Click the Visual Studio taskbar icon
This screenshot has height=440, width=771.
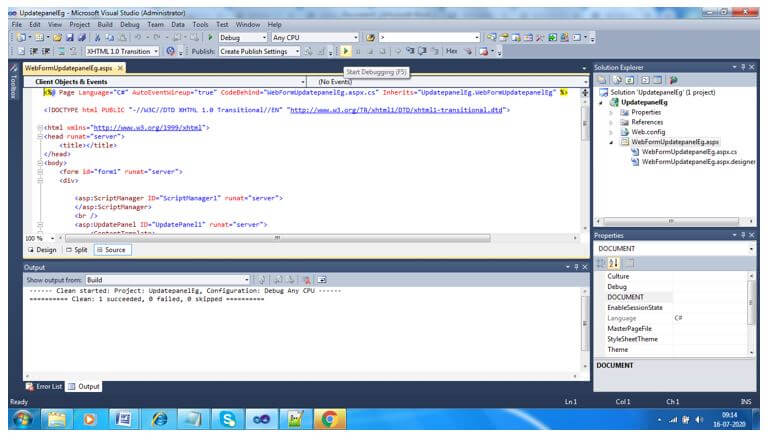[x=261, y=419]
